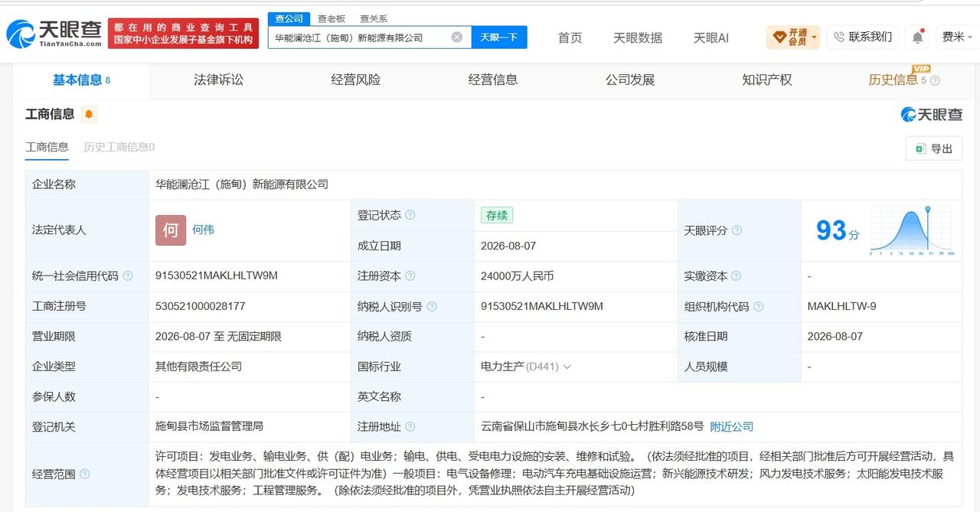Open the 经营风险 section tab
Screen dimensions: 980x512
(x=355, y=80)
